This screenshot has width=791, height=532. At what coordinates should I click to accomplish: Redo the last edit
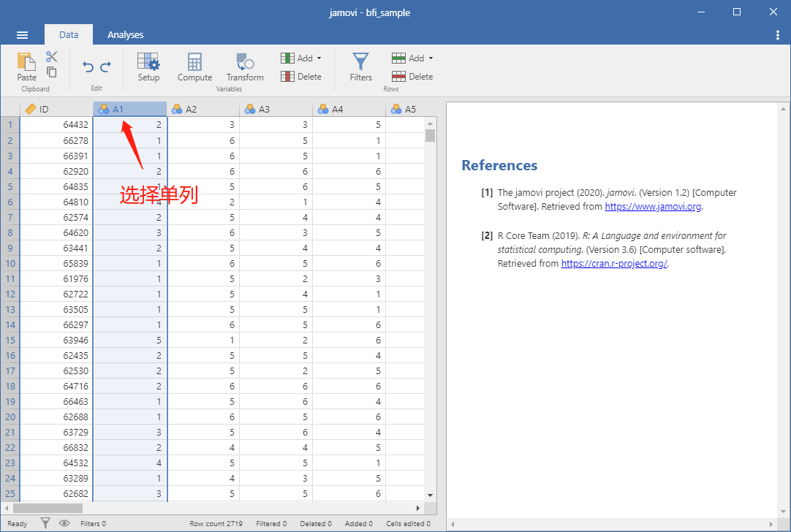point(106,67)
